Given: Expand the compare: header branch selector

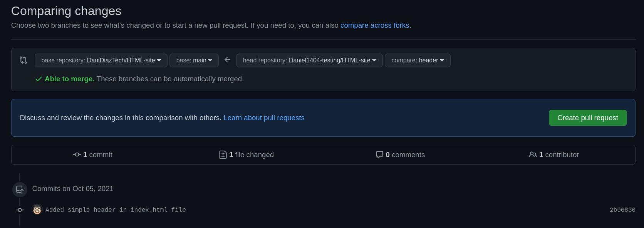Looking at the screenshot, I should coord(417,60).
